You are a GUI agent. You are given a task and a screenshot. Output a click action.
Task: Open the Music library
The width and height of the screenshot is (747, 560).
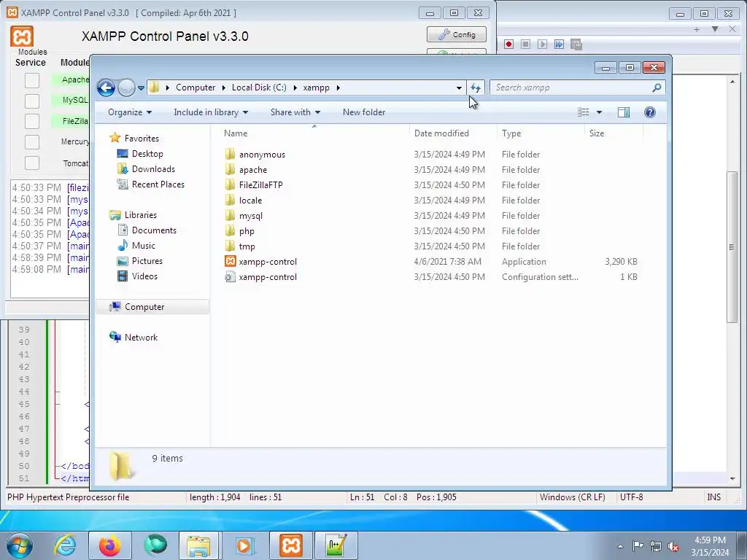(x=144, y=246)
